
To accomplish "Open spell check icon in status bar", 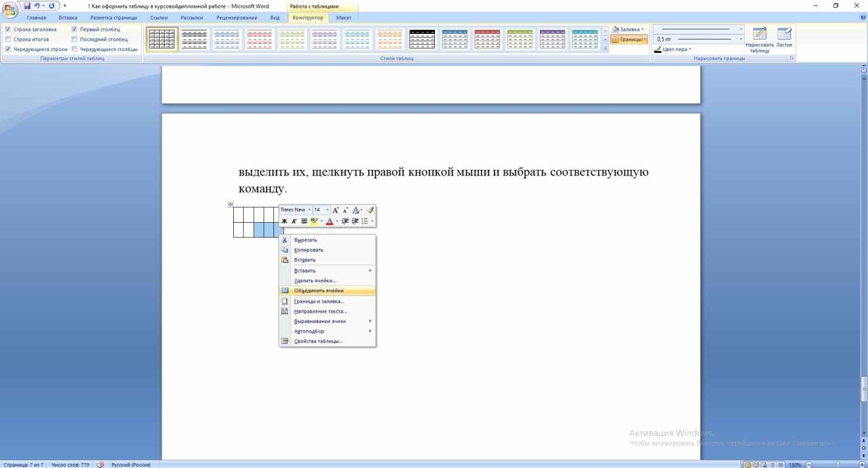I will [100, 464].
